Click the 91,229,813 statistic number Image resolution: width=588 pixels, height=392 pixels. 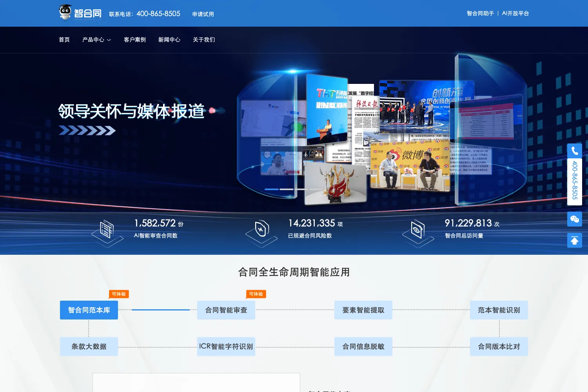point(468,223)
